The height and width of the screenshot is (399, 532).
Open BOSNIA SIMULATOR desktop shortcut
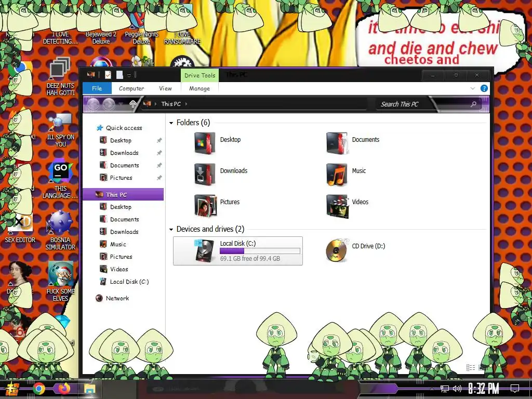(60, 231)
